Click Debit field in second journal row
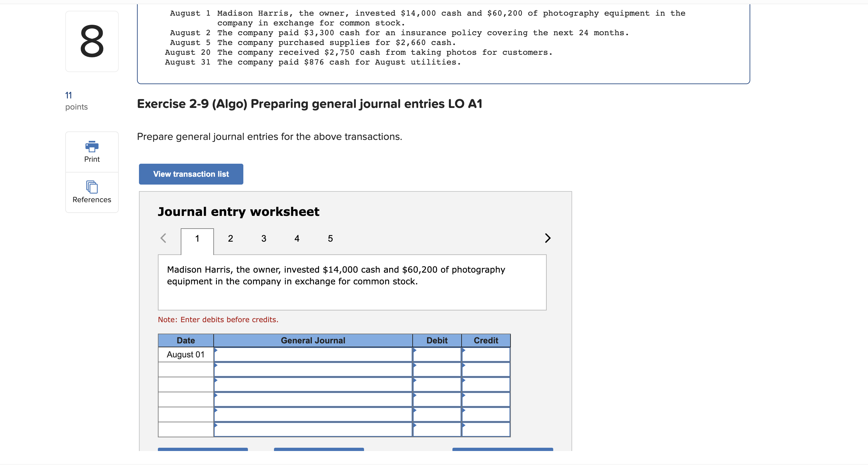 pos(437,369)
